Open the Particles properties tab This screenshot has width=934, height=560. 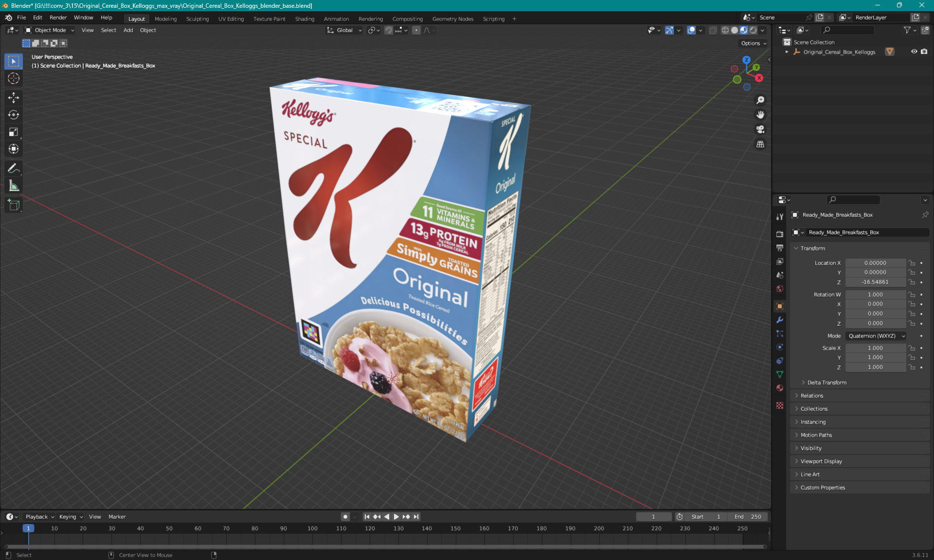click(780, 333)
